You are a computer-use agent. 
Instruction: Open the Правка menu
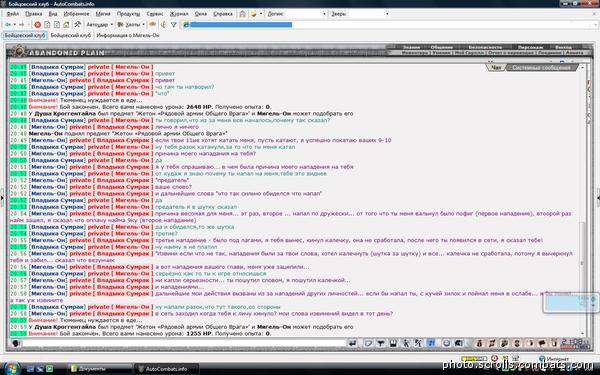(x=33, y=14)
